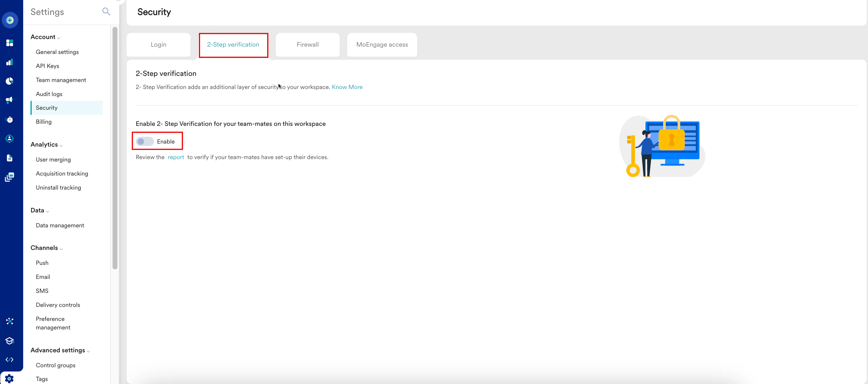The height and width of the screenshot is (384, 868).
Task: Click the code brackets developer icon
Action: [9, 359]
